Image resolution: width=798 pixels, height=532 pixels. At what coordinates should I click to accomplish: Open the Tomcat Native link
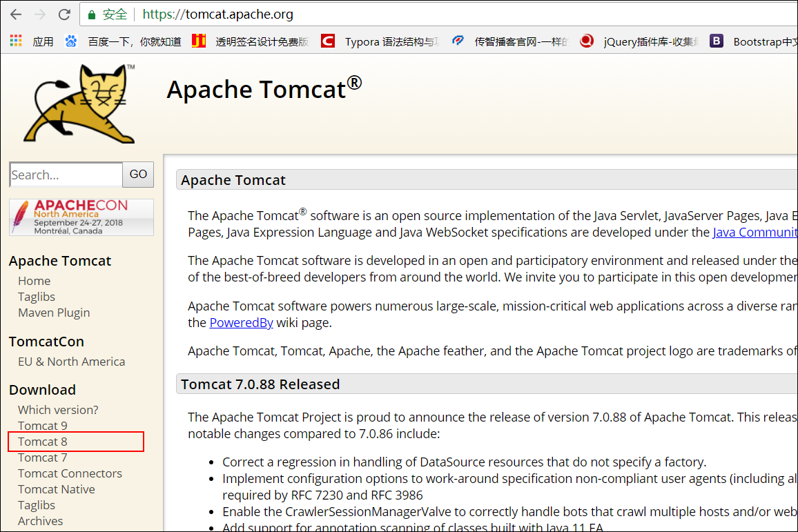coord(56,489)
